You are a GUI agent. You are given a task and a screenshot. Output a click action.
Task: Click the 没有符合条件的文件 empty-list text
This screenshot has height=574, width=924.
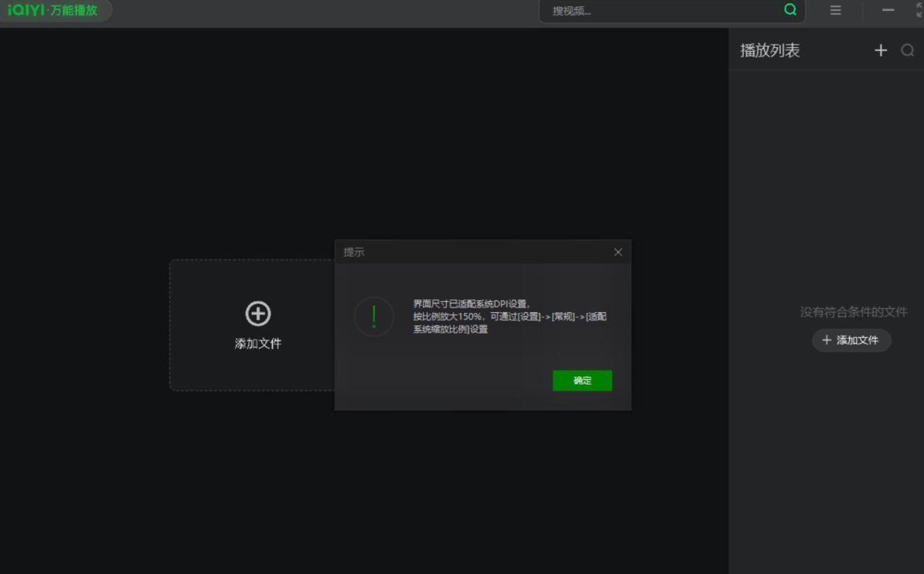click(853, 312)
